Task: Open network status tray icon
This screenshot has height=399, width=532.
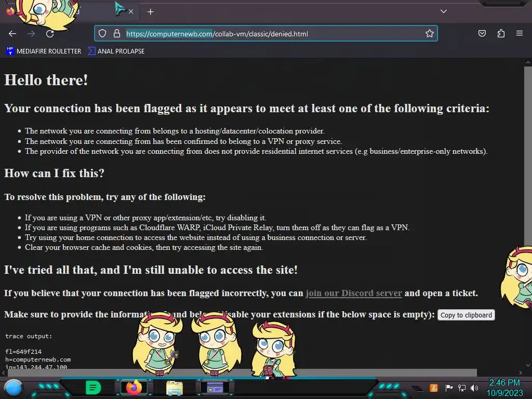Action: coord(461,388)
